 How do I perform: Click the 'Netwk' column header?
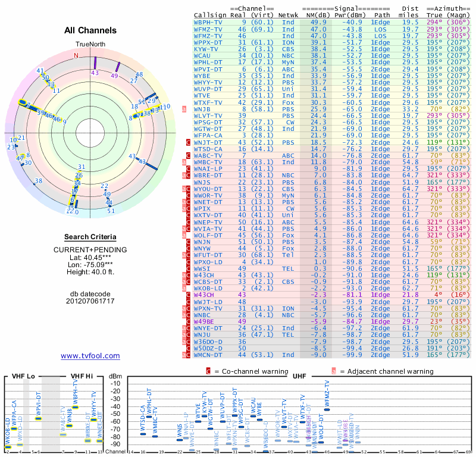[x=288, y=15]
